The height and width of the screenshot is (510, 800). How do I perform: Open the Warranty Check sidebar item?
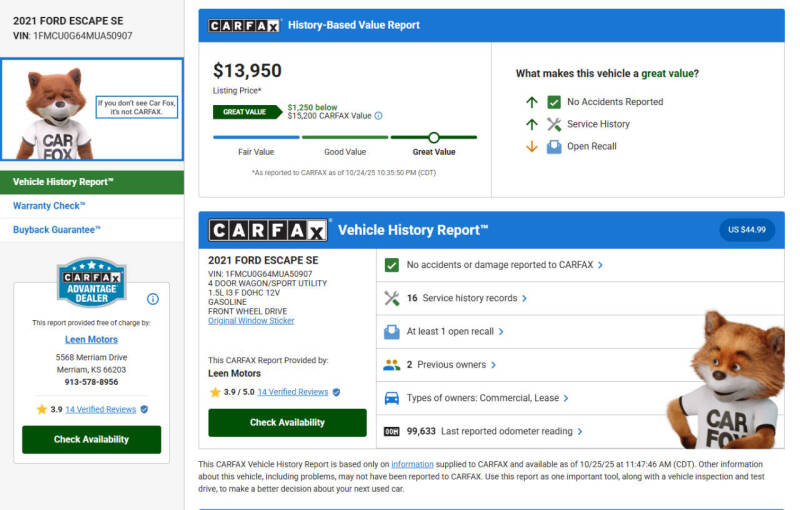49,206
